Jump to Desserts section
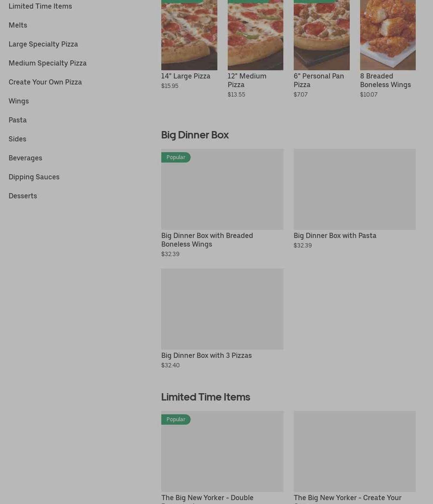 pos(23,196)
